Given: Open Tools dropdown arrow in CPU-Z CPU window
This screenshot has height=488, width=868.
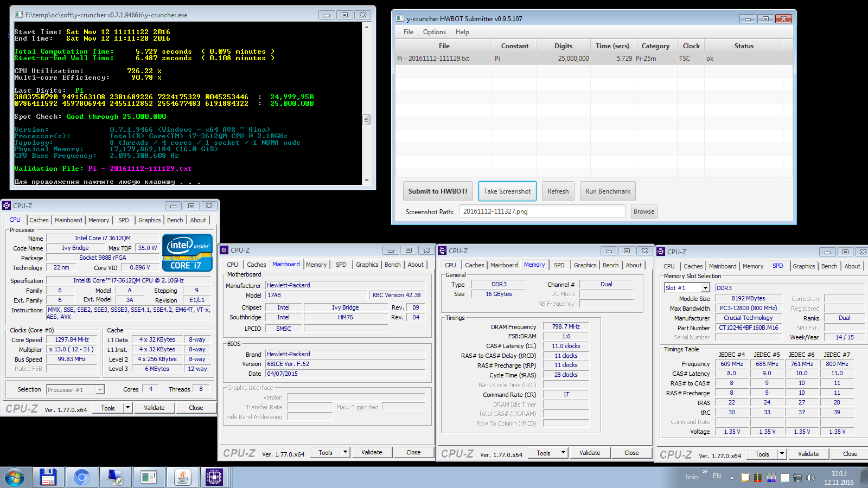Looking at the screenshot, I should pyautogui.click(x=127, y=408).
